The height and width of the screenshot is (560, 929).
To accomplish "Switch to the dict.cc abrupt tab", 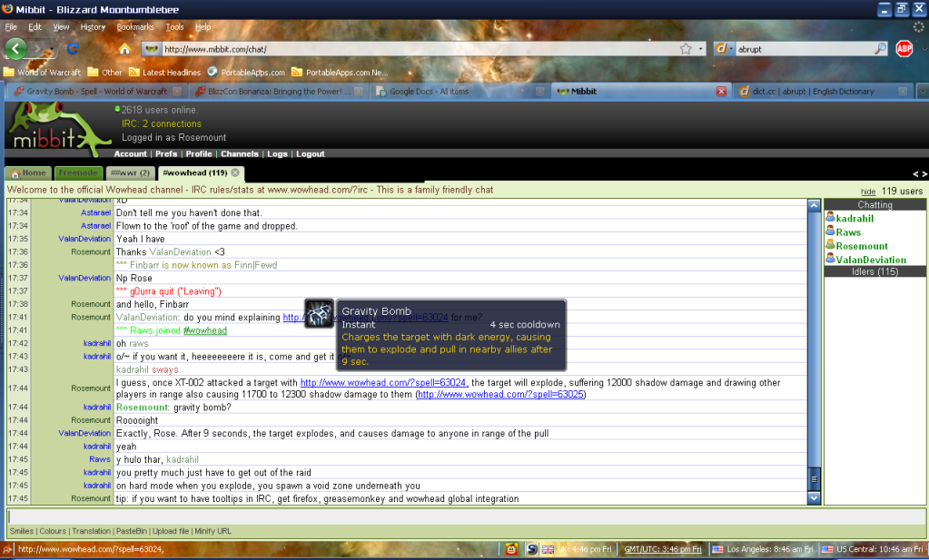I will [823, 91].
